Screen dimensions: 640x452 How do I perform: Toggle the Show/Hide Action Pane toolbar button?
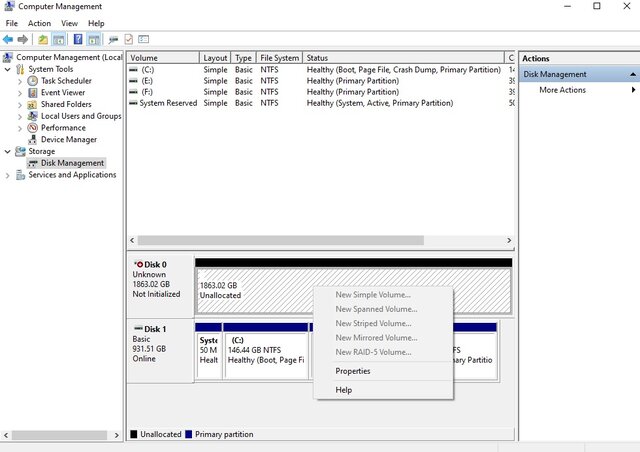pos(94,39)
